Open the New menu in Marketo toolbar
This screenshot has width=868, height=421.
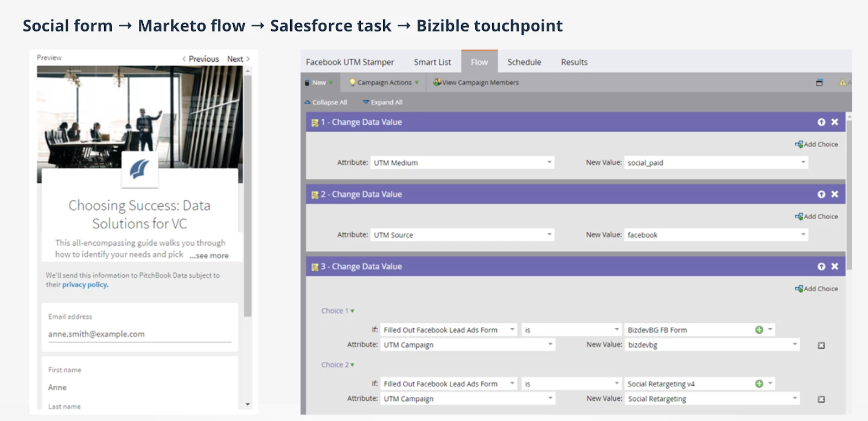pos(319,82)
